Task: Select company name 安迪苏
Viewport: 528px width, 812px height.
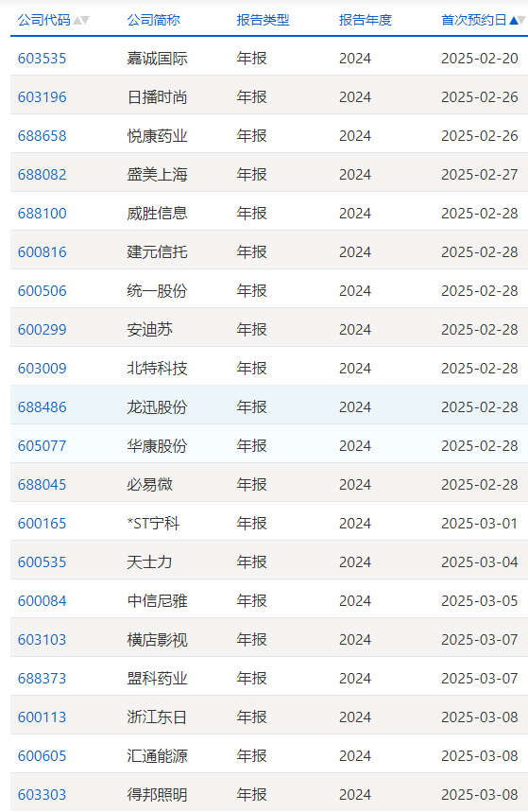Action: coord(149,330)
